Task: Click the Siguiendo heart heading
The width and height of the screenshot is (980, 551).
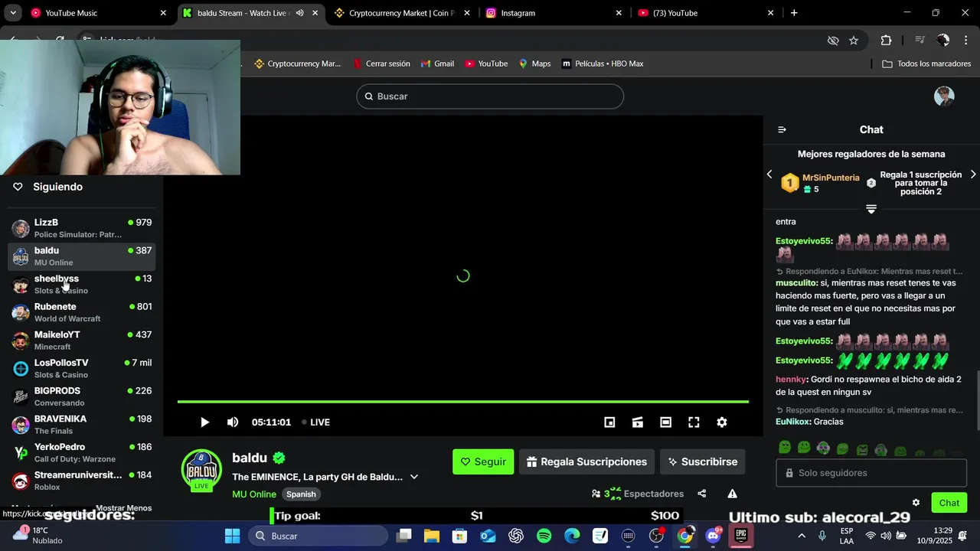Action: tap(48, 187)
